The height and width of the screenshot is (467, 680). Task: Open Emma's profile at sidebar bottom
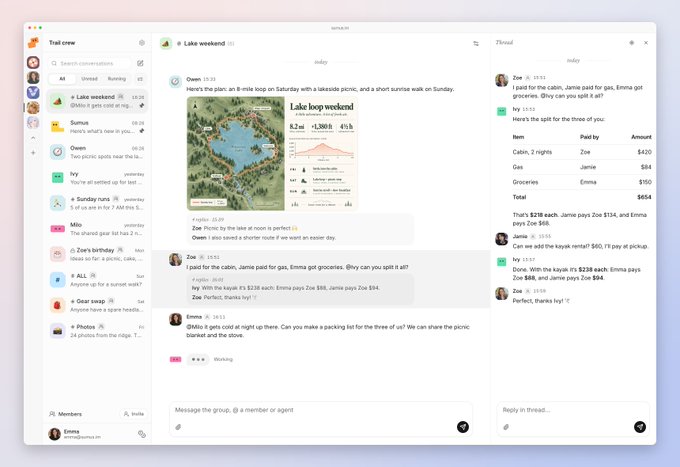tap(75, 434)
